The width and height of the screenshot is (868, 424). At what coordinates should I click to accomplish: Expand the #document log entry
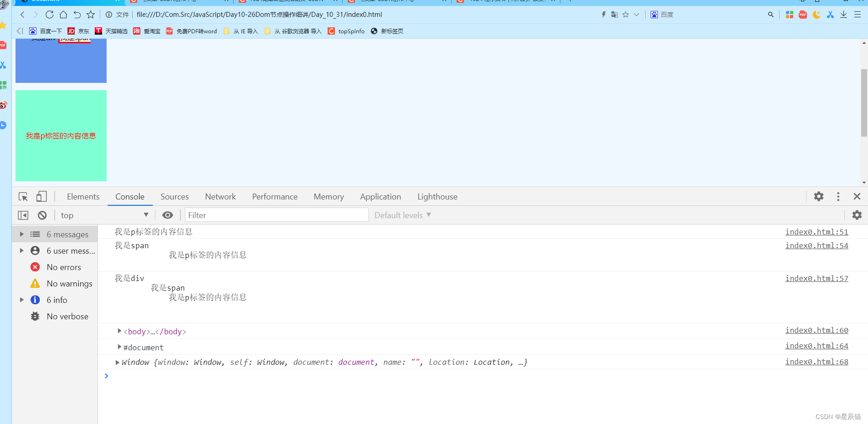(x=119, y=347)
